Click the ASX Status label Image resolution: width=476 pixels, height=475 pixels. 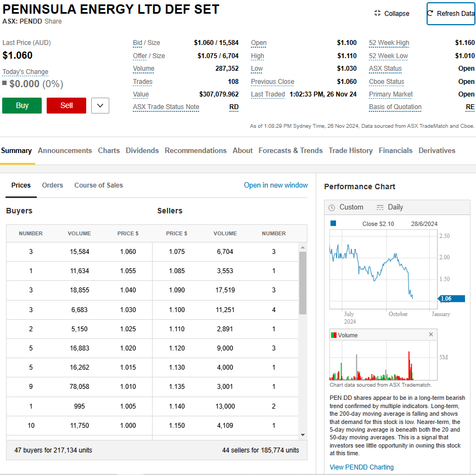pos(385,69)
